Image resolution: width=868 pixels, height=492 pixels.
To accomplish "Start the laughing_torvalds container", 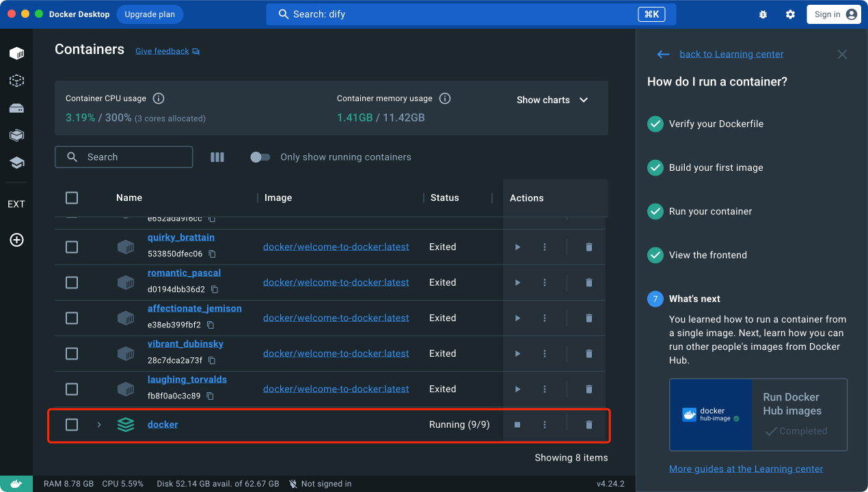I will 517,389.
